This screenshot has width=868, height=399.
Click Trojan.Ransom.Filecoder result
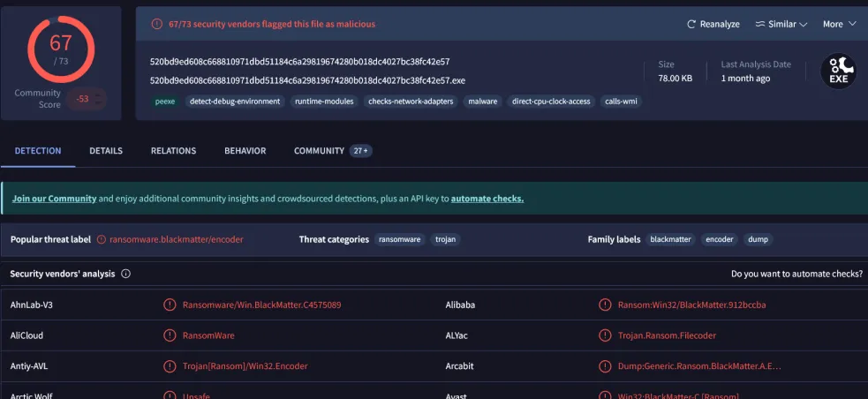tap(667, 335)
